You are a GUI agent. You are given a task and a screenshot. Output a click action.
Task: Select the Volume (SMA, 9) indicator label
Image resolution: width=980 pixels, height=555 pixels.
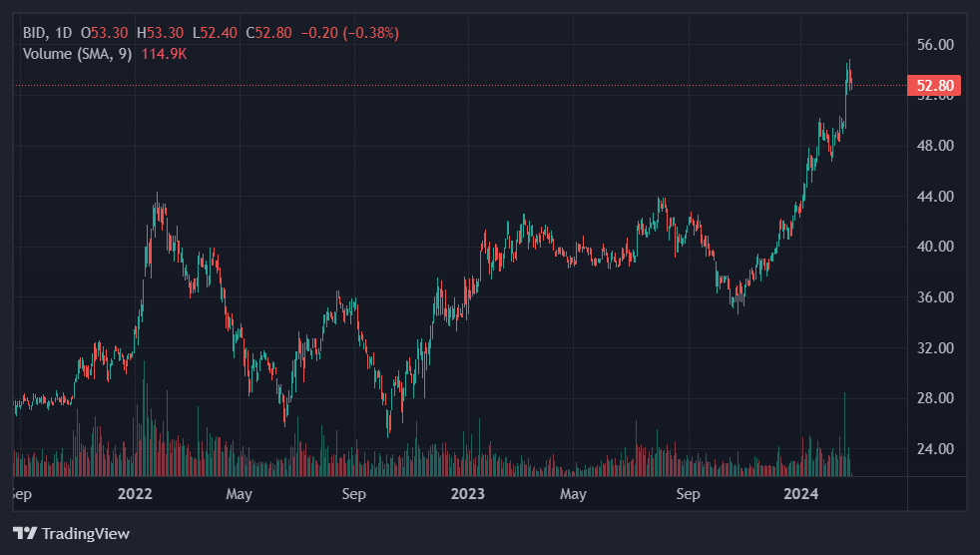click(x=77, y=54)
